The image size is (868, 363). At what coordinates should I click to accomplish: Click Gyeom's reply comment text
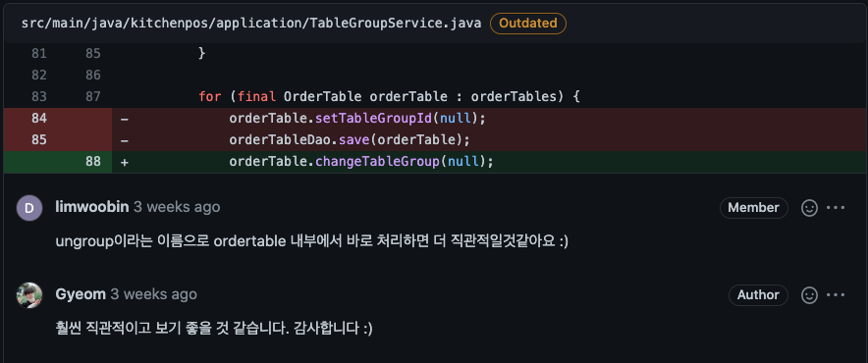pos(214,328)
